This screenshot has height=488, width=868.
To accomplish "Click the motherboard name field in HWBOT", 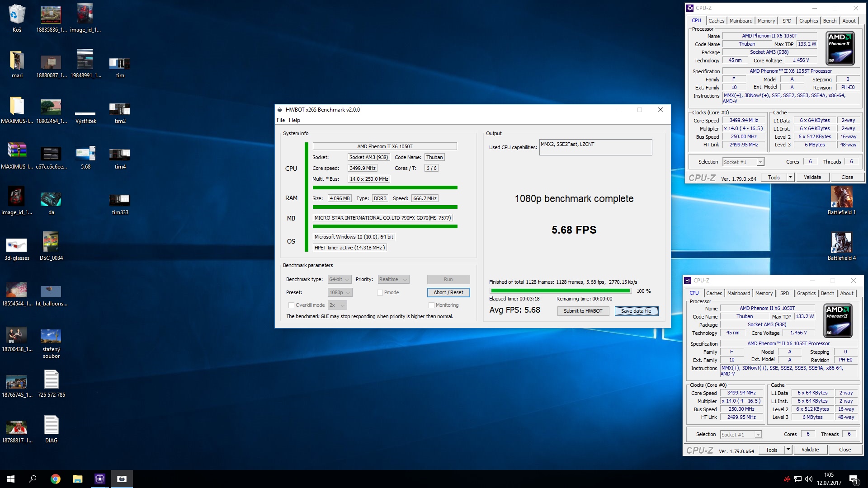I will click(382, 218).
